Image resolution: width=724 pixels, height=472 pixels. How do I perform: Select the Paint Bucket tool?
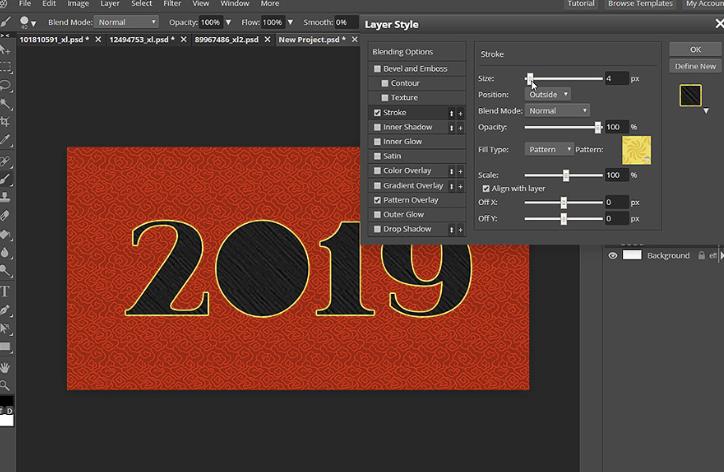(x=5, y=234)
